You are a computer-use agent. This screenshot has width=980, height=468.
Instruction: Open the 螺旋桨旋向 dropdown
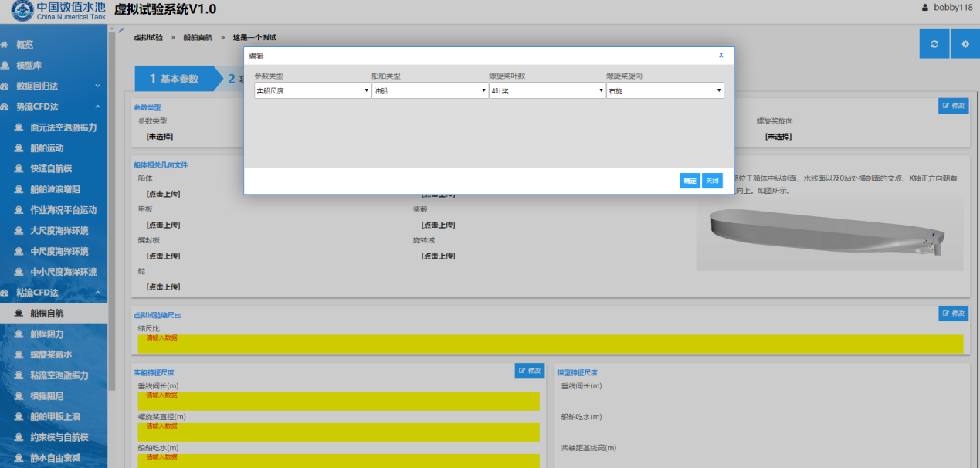coord(664,90)
